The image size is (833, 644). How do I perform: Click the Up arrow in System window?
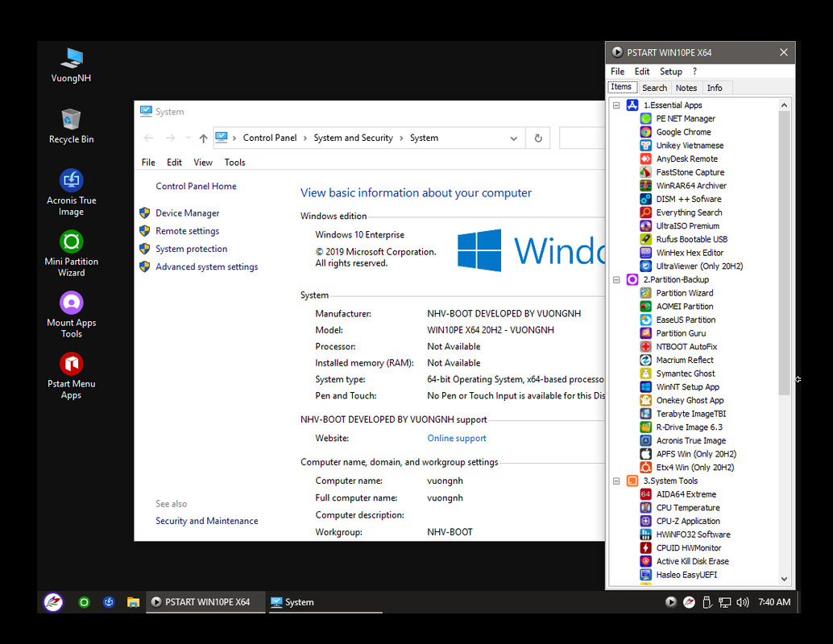point(203,138)
